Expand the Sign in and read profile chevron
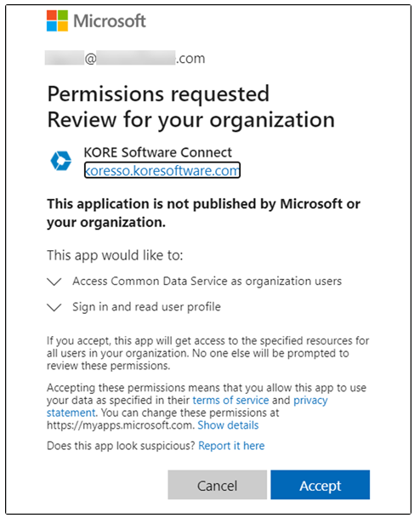The height and width of the screenshot is (524, 420). coord(54,307)
